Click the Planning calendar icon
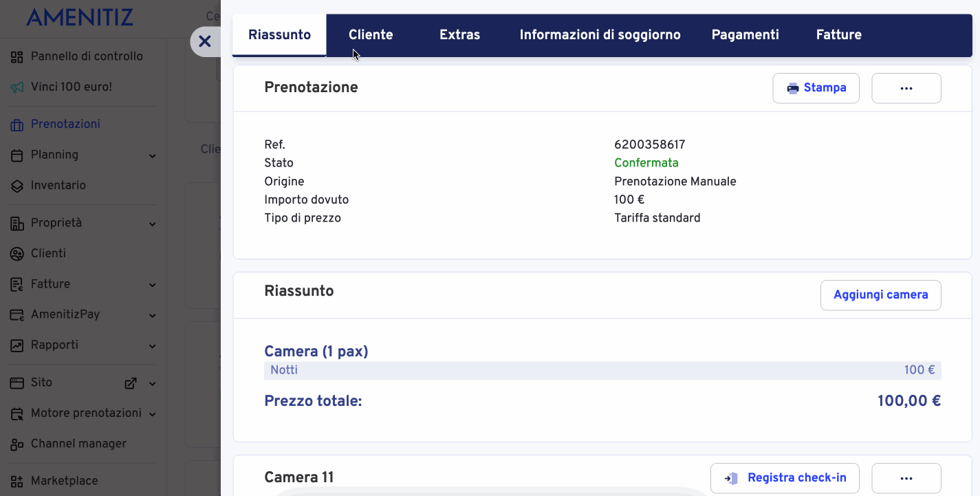Screen dimensions: 980x496 click(x=17, y=155)
